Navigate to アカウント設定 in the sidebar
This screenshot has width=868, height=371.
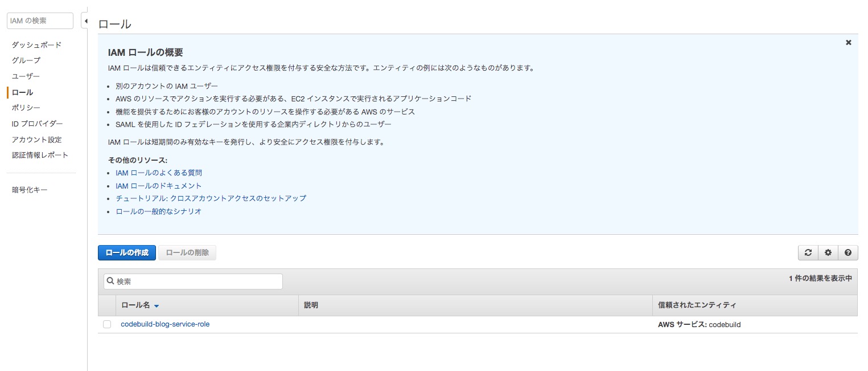click(x=36, y=140)
